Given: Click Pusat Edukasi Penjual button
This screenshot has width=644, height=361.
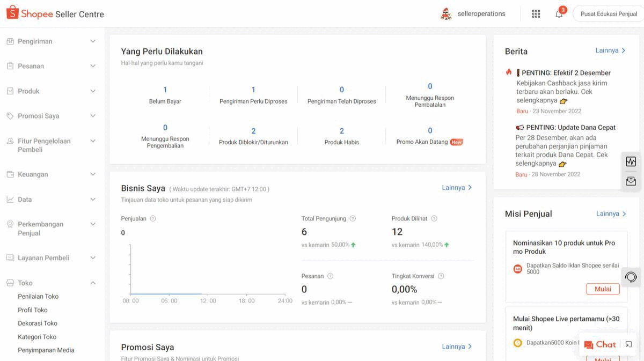Looking at the screenshot, I should pos(609,14).
